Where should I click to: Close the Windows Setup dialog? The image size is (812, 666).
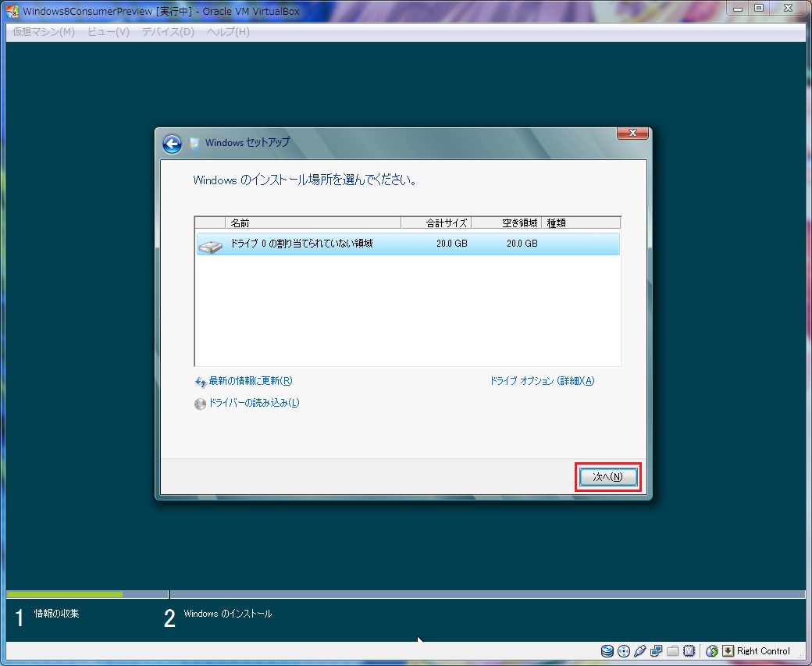tap(632, 133)
